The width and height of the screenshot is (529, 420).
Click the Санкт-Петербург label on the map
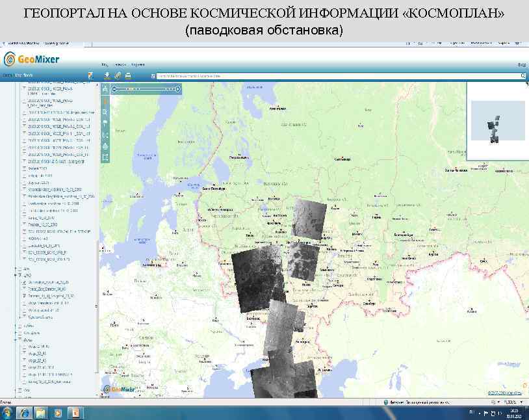[x=214, y=189]
